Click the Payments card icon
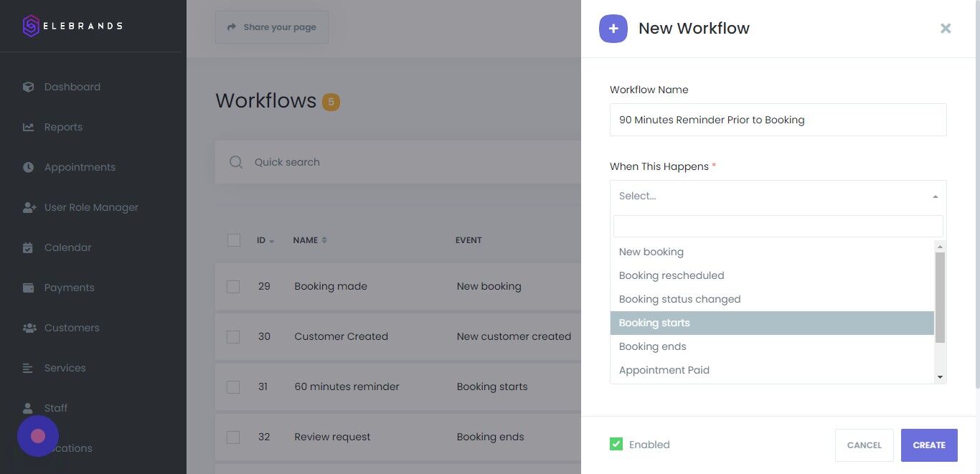 28,288
